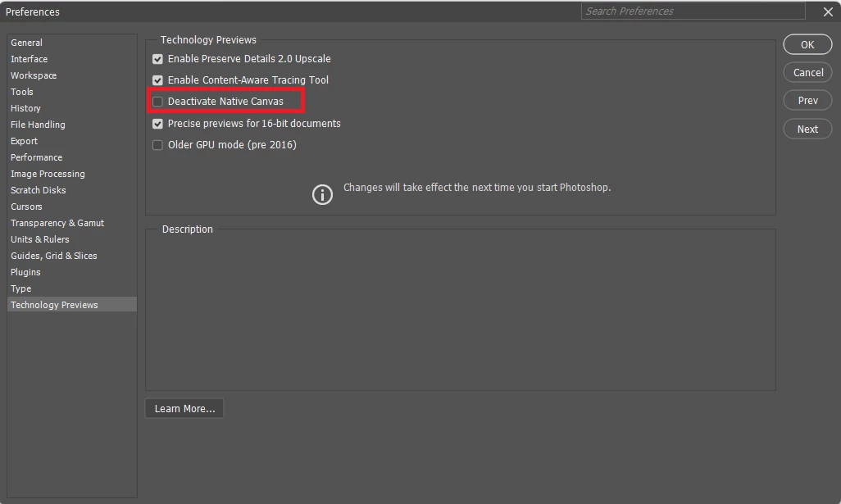Select the Interface preferences category
The image size is (841, 504).
pyautogui.click(x=72, y=59)
